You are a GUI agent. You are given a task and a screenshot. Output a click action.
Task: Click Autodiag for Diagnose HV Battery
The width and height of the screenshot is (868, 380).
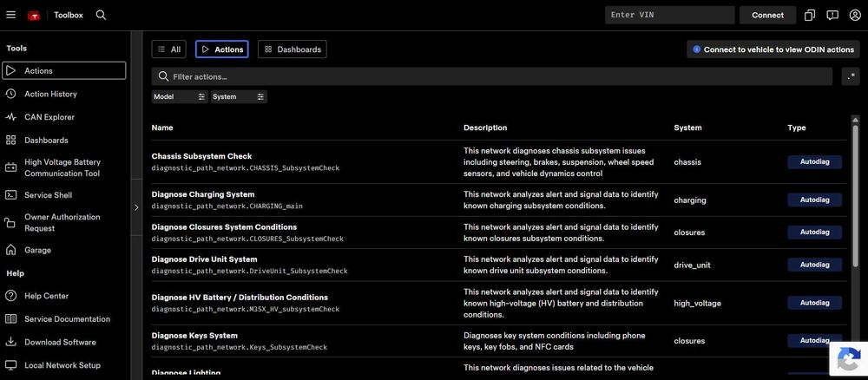click(x=814, y=303)
